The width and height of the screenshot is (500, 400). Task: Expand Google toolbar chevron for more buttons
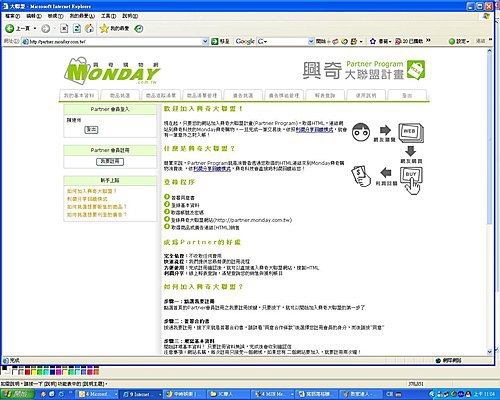[428, 41]
